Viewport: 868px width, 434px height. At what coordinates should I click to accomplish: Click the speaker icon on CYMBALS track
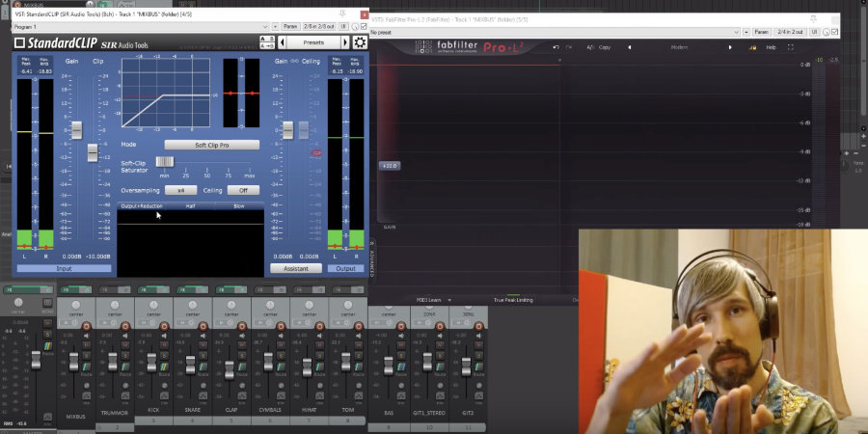pyautogui.click(x=280, y=336)
